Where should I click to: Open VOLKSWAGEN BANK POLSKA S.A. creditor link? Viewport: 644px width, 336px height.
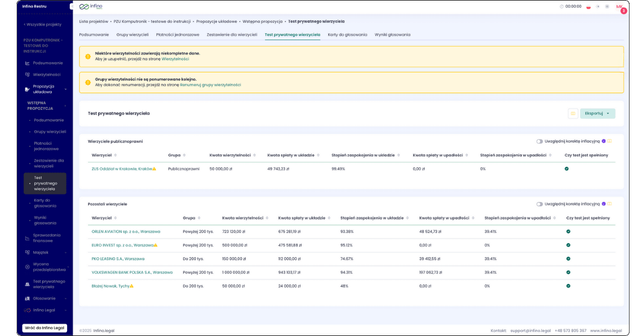[x=132, y=273]
